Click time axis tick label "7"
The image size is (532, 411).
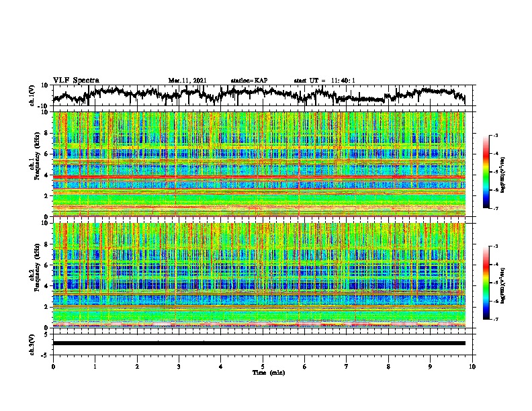pyautogui.click(x=347, y=367)
